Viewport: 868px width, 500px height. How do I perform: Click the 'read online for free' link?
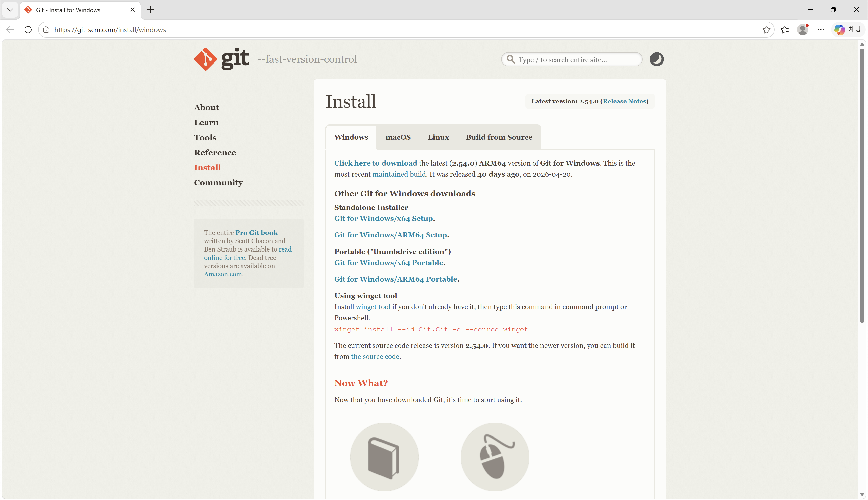[x=248, y=254]
